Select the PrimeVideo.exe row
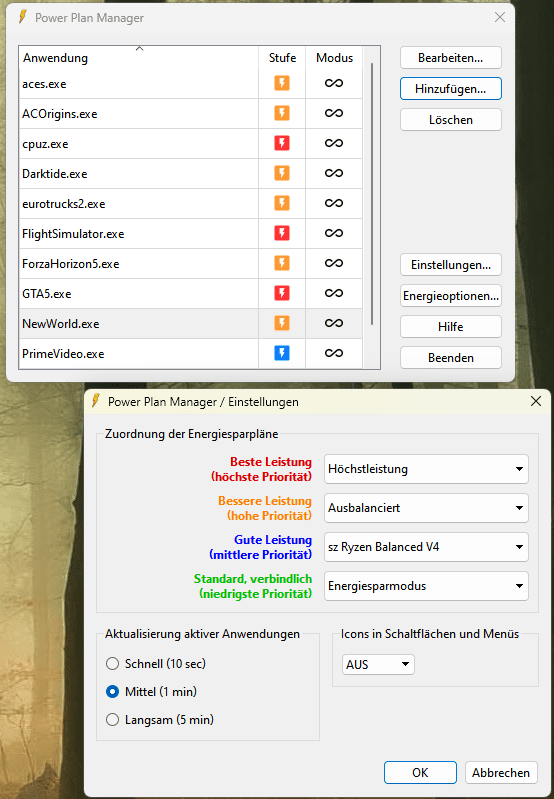This screenshot has width=554, height=799. (x=191, y=354)
